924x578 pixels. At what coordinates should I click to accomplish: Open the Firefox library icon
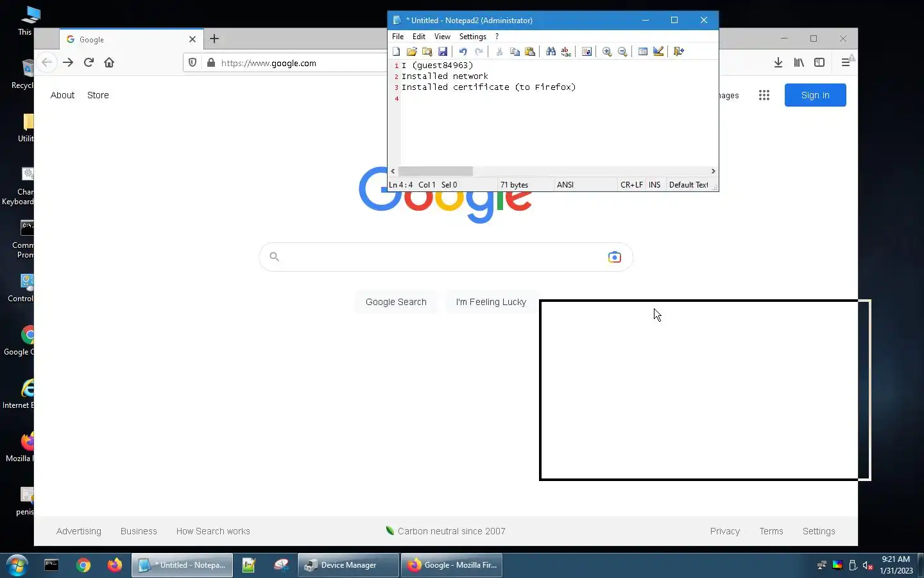click(799, 62)
